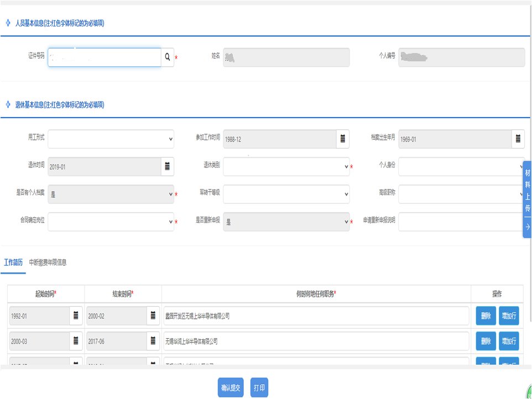Expand the 退休类别 dropdown
Viewport: 532px width, 399px height.
click(286, 166)
